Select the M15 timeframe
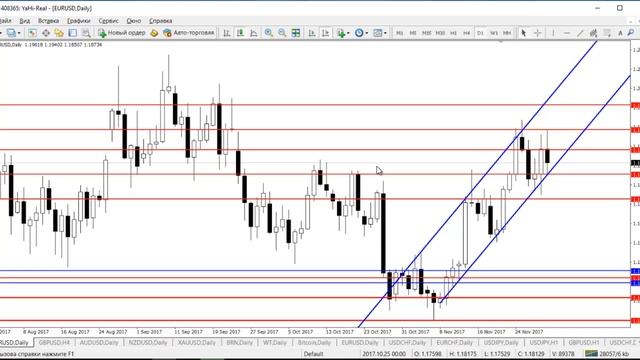 [427, 33]
